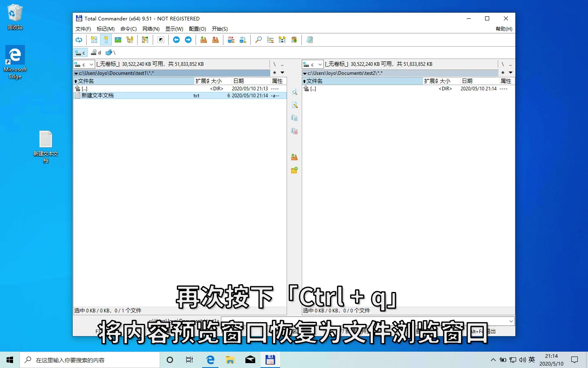Open left panel drive c dropdown
This screenshot has width=588, height=368.
pyautogui.click(x=84, y=64)
